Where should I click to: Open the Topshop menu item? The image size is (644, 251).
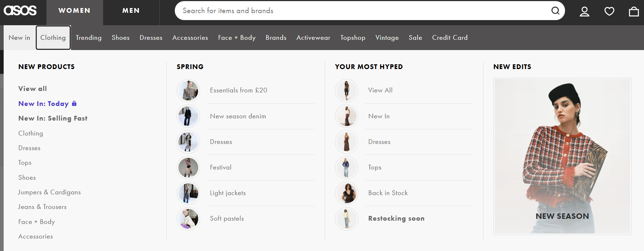coord(353,38)
